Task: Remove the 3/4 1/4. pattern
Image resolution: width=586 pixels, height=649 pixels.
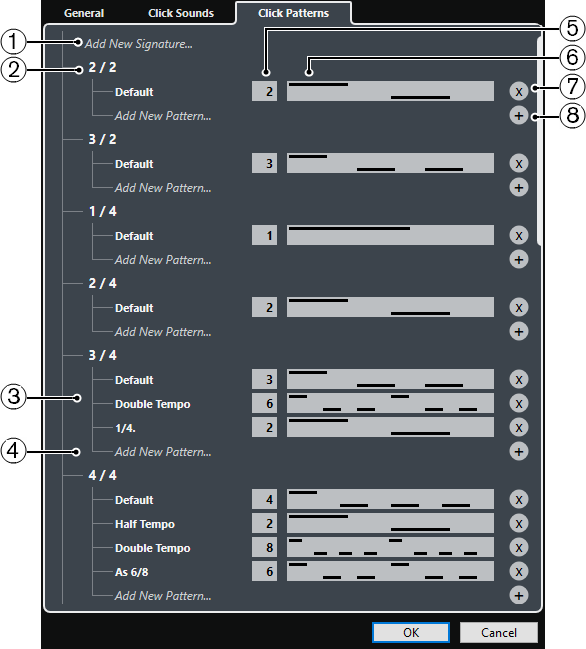Action: (x=519, y=428)
